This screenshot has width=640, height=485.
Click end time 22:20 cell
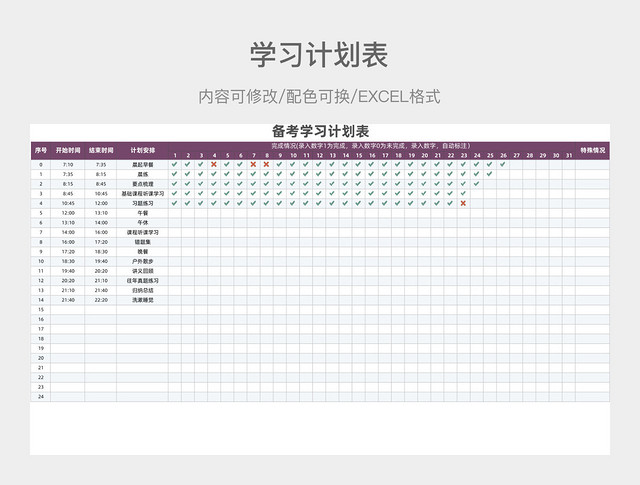coord(101,300)
